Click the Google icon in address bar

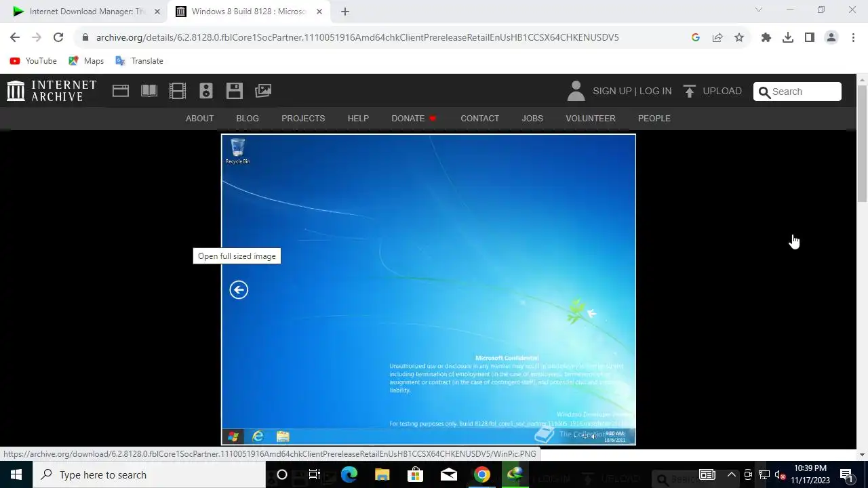[x=696, y=37]
